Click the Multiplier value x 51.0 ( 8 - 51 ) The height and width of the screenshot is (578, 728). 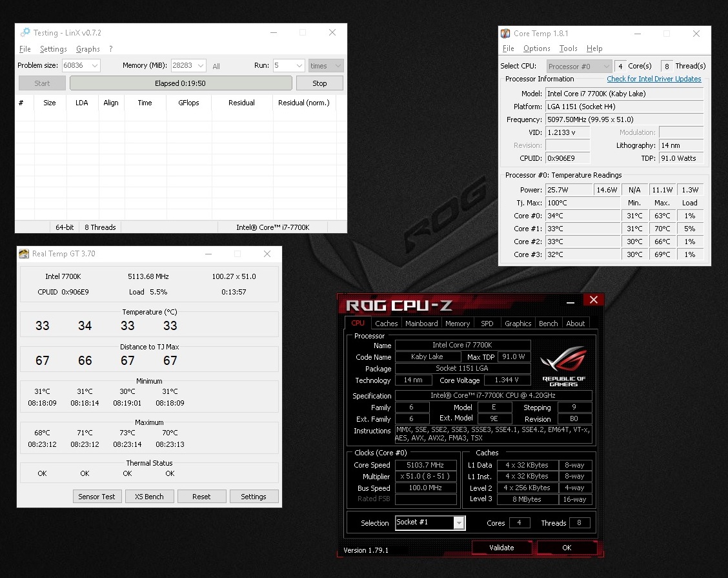[x=425, y=476]
